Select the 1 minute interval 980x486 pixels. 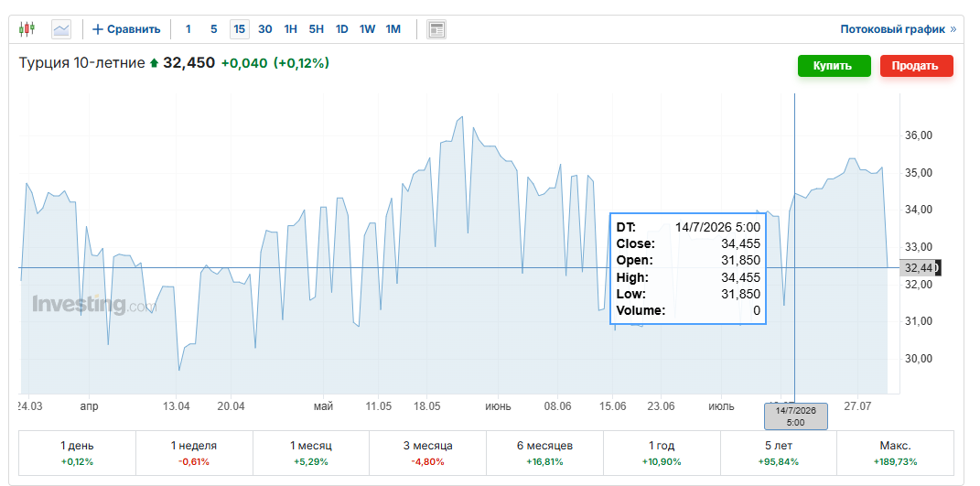[x=188, y=28]
